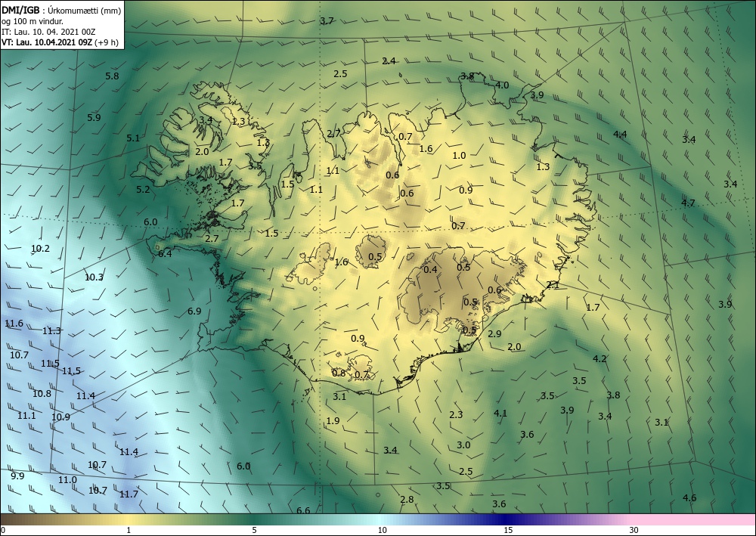Screen dimensions: 756x536
Task: Click the 11.0 value on the map
Action: [67, 480]
